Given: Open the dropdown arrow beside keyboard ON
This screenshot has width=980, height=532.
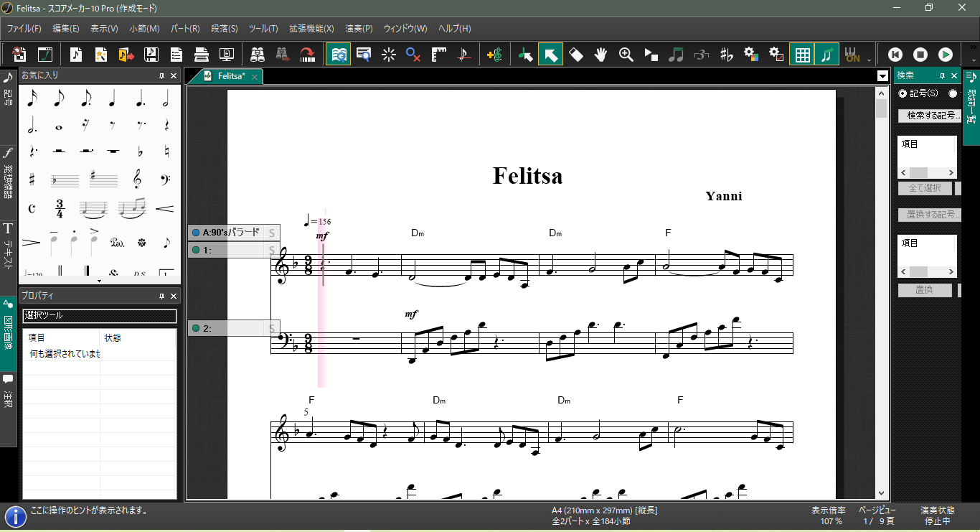Looking at the screenshot, I should tap(870, 60).
